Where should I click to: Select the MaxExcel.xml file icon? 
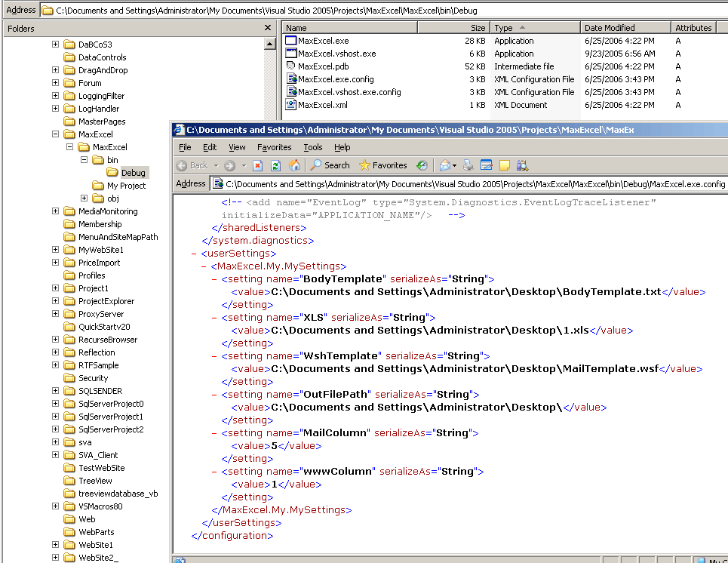coord(290,105)
